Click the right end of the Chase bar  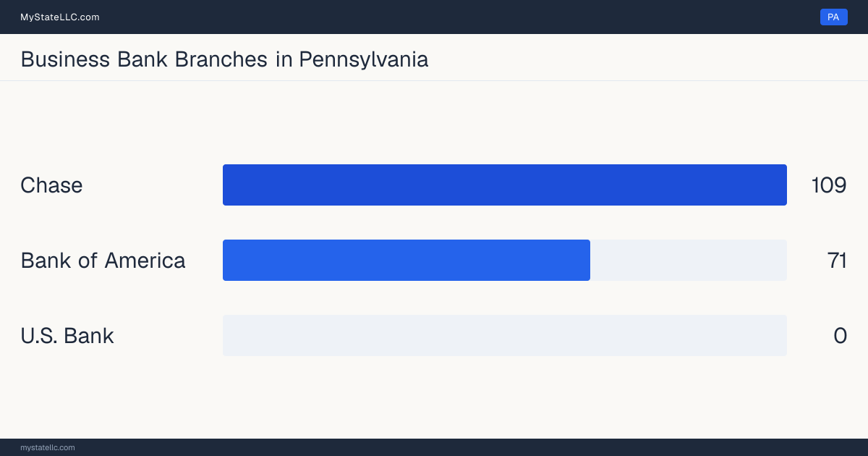(x=781, y=185)
